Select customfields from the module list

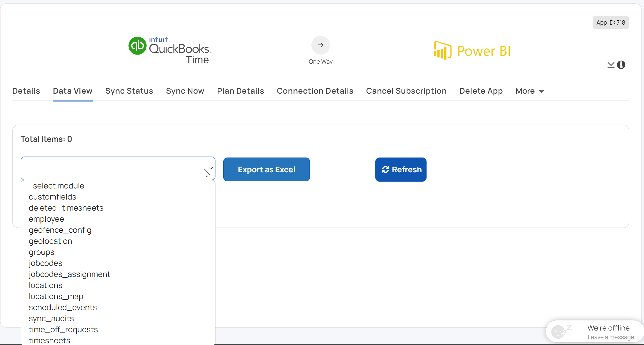coord(118,197)
